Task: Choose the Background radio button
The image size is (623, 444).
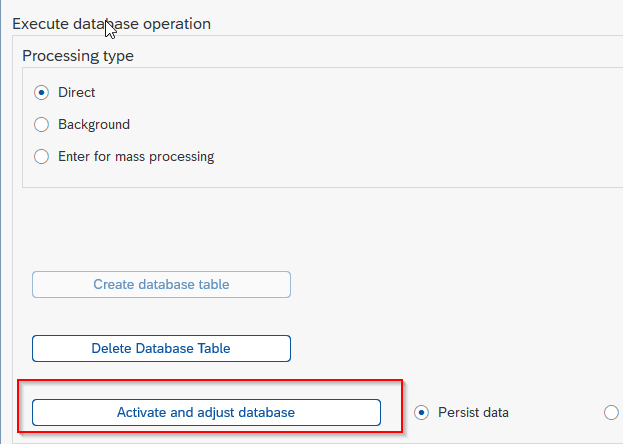Action: [41, 124]
